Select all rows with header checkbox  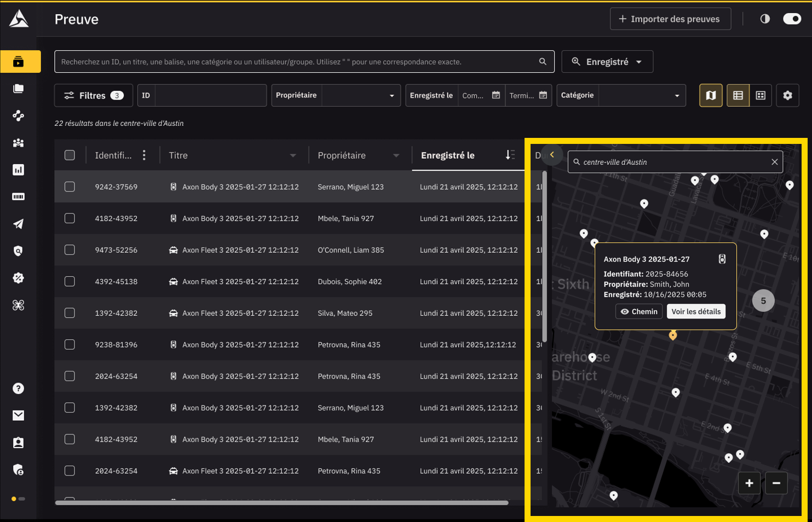[70, 155]
